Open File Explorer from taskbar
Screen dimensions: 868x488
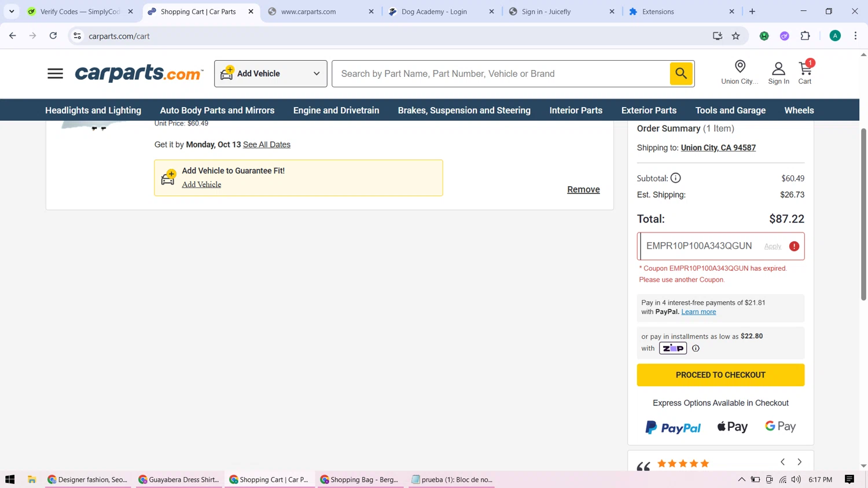click(32, 479)
